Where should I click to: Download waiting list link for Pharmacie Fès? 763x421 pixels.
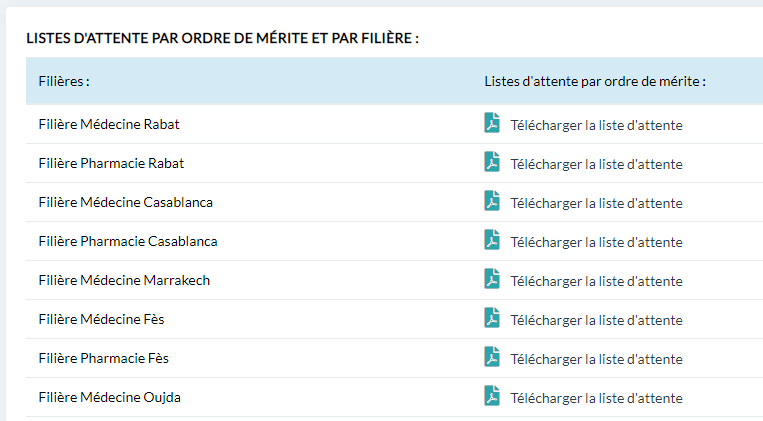tap(596, 359)
